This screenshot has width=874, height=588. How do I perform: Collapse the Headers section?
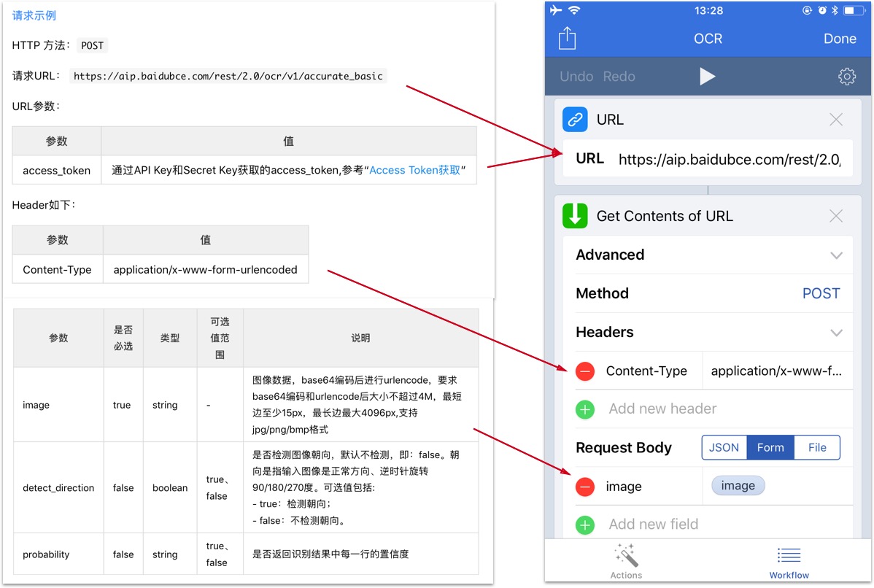pyautogui.click(x=836, y=333)
